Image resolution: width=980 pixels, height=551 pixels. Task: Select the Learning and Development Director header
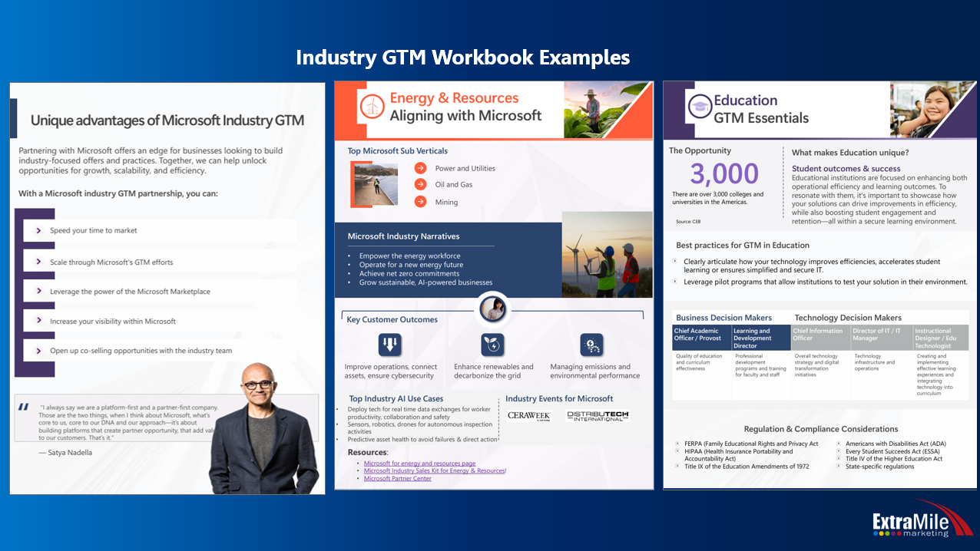click(x=761, y=338)
